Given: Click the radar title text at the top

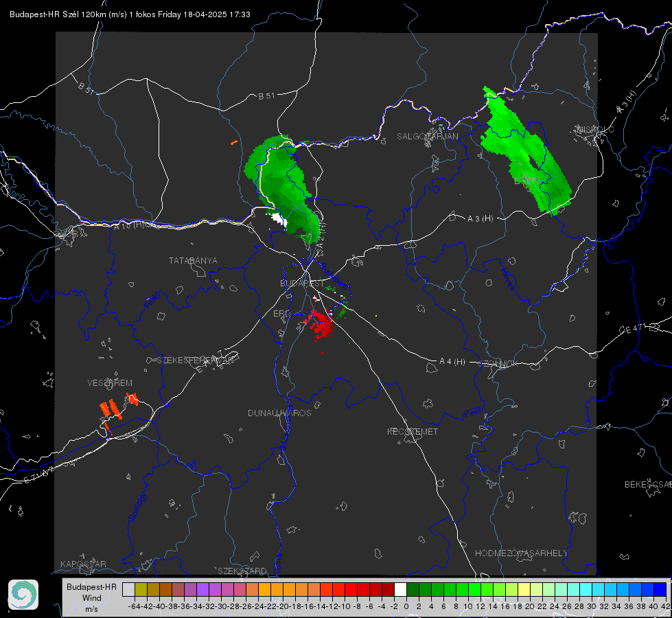Looking at the screenshot, I should click(x=130, y=14).
